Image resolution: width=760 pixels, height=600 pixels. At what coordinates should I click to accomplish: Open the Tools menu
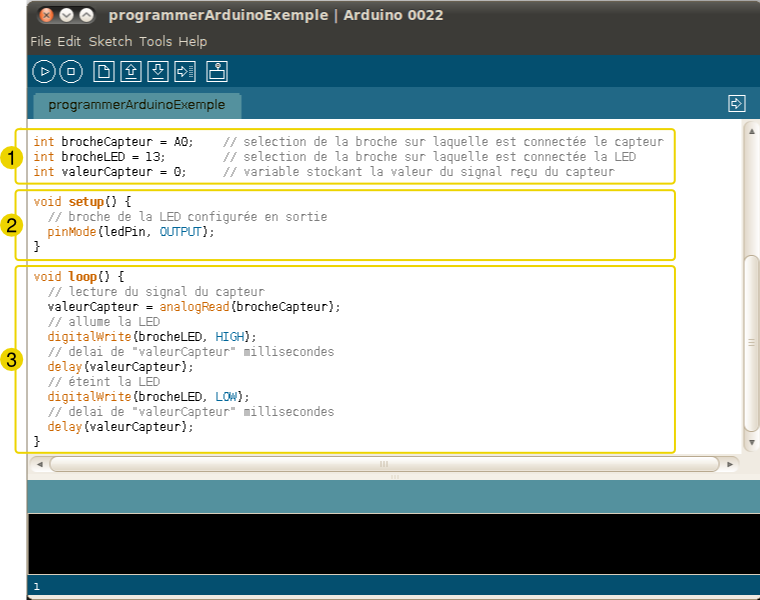pyautogui.click(x=156, y=42)
